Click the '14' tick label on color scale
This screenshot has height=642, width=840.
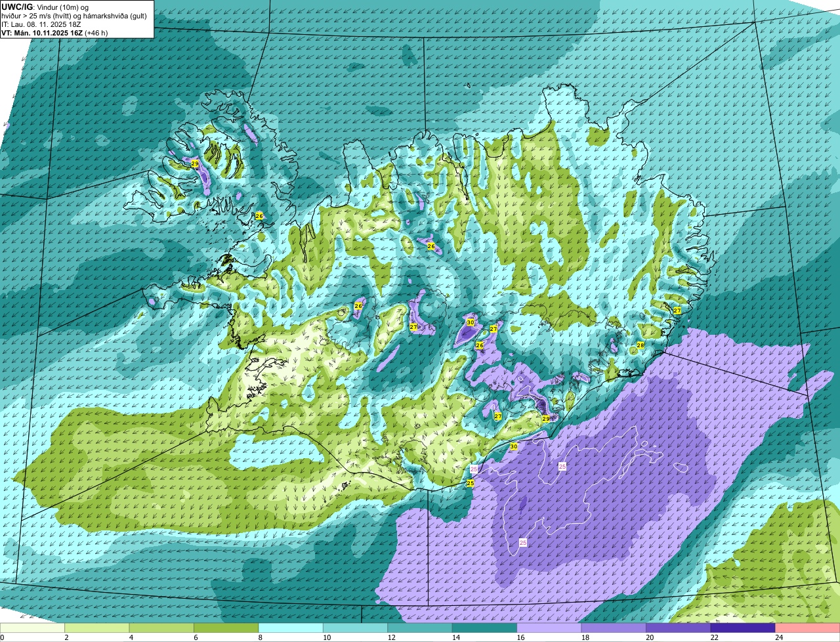pos(455,637)
